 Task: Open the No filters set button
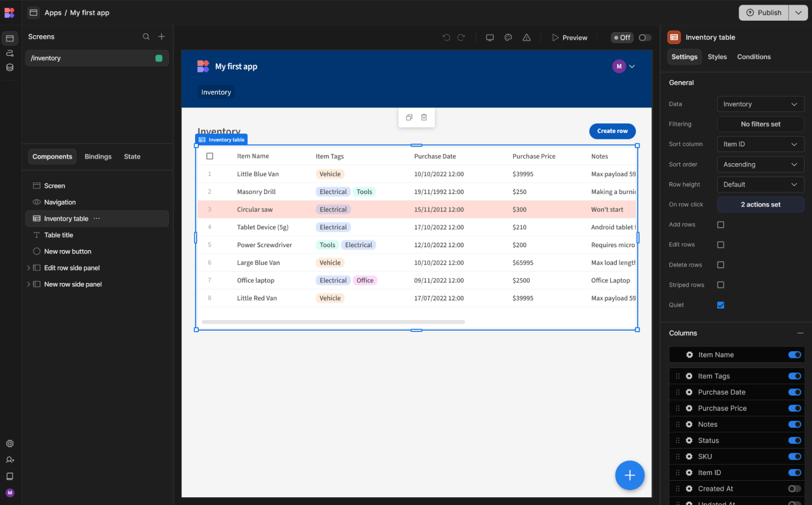click(x=760, y=124)
